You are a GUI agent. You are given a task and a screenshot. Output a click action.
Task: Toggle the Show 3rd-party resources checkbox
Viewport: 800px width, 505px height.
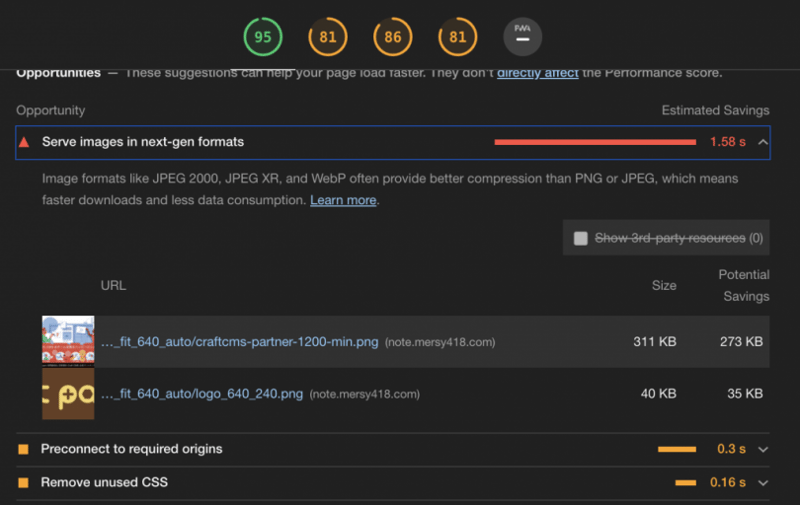[x=581, y=238]
